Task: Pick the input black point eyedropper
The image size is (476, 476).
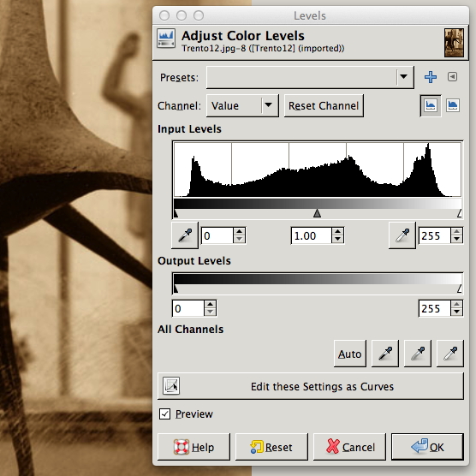Action: coord(185,235)
